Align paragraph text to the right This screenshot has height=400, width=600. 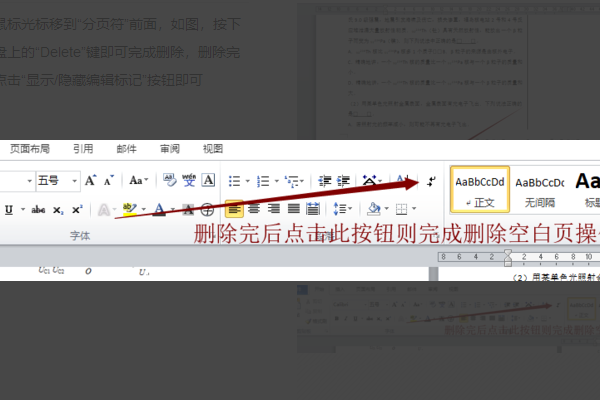click(x=274, y=209)
